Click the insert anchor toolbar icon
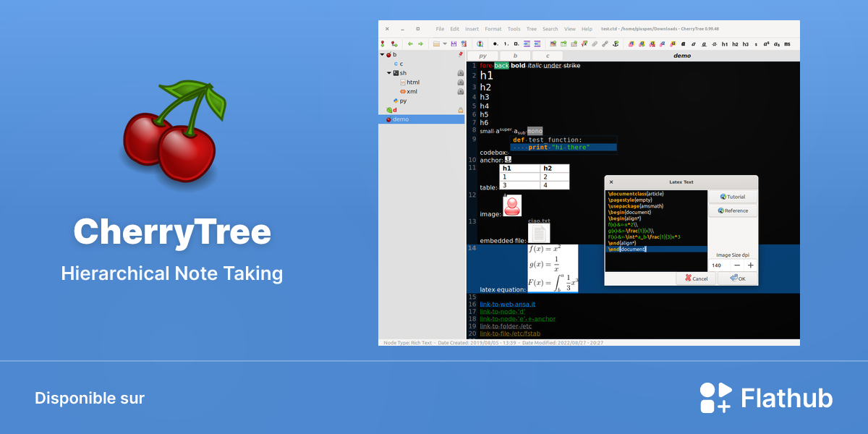 point(616,43)
